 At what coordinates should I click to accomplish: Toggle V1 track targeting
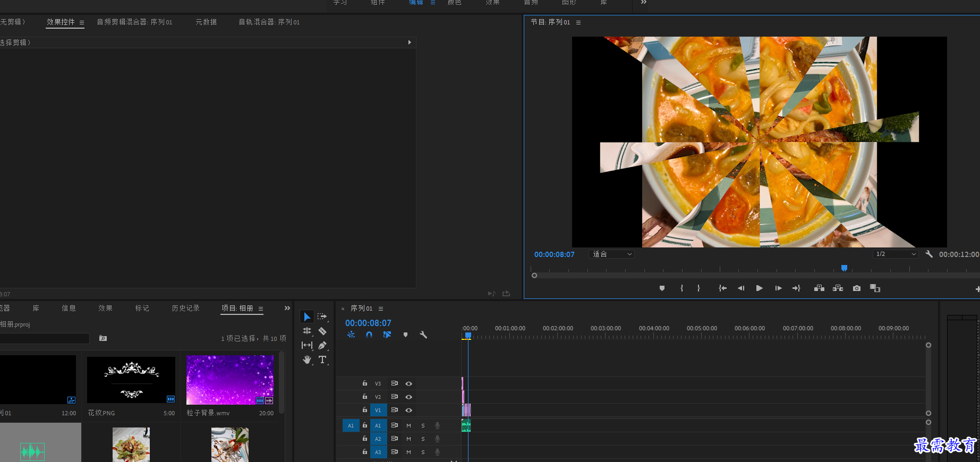point(378,410)
